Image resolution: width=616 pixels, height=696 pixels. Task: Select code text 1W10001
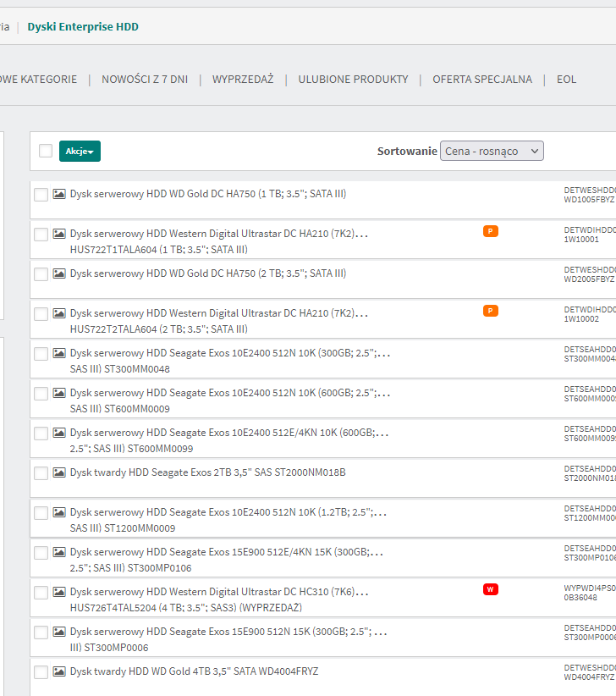click(x=581, y=240)
